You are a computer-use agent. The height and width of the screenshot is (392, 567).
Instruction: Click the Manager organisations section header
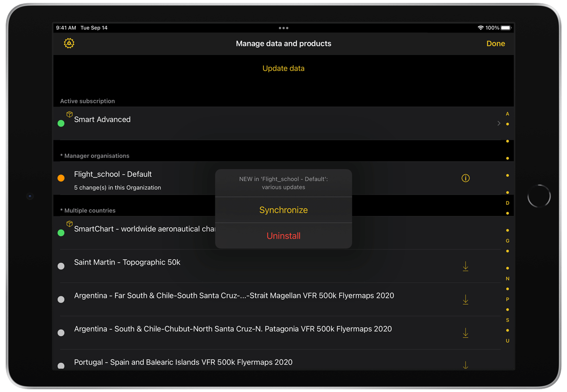tap(95, 156)
